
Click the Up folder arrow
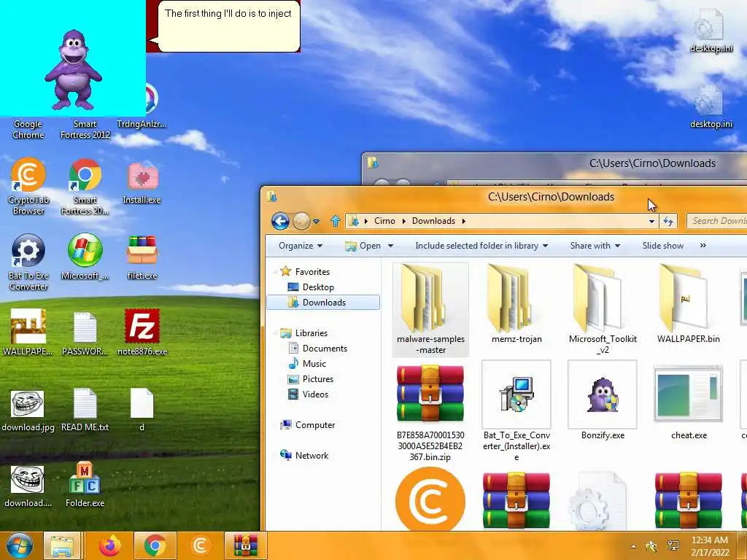[336, 221]
